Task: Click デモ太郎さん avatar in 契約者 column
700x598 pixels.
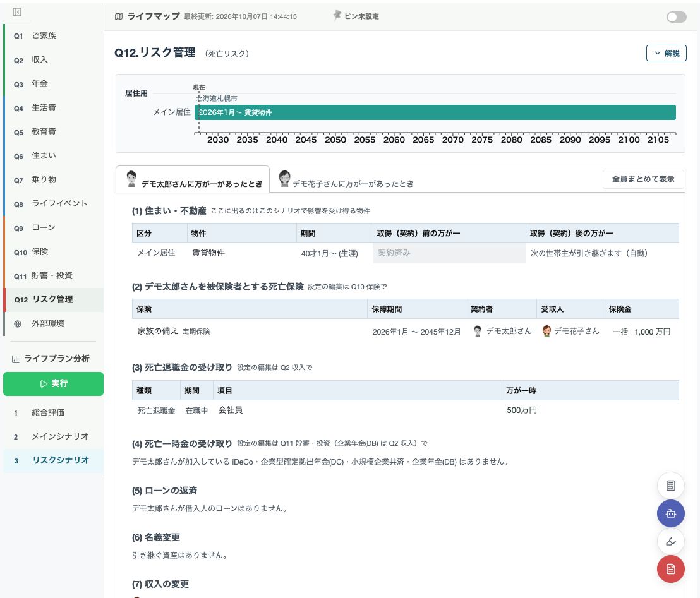Action: tap(478, 331)
